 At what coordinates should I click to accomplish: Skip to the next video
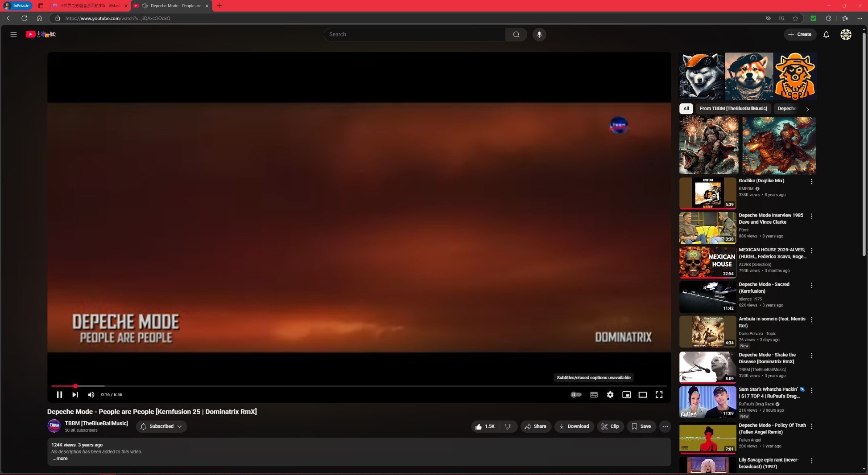pos(75,395)
